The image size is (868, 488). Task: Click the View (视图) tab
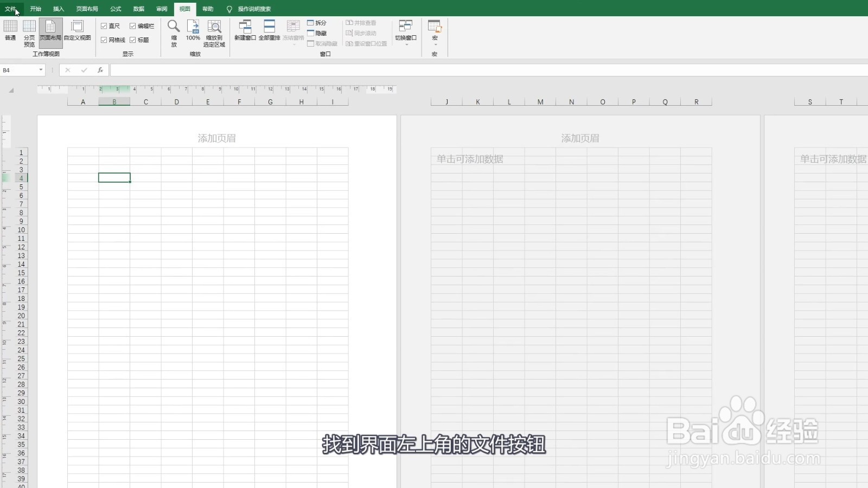(185, 9)
